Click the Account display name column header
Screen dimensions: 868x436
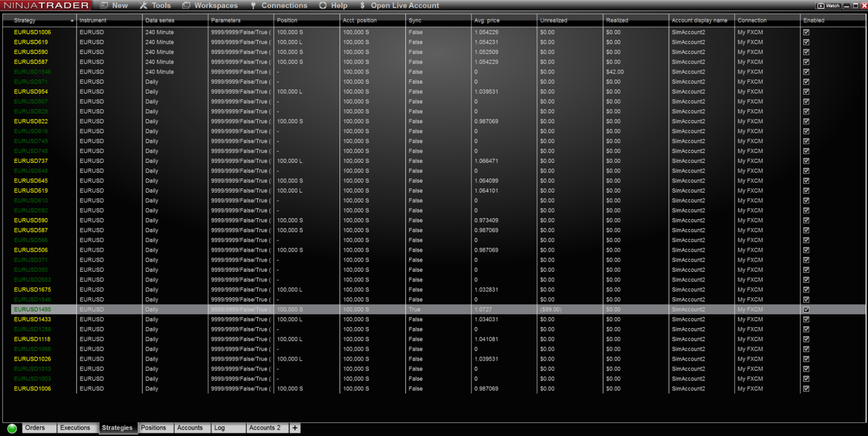click(702, 20)
